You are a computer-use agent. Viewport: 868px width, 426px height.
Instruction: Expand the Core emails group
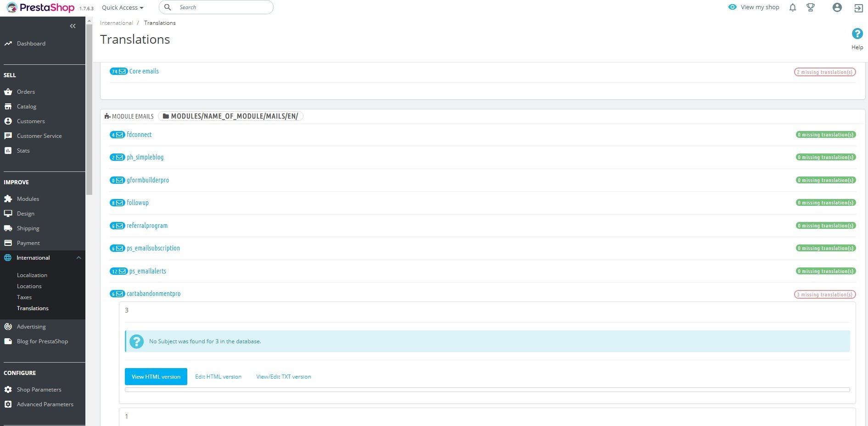click(x=144, y=71)
